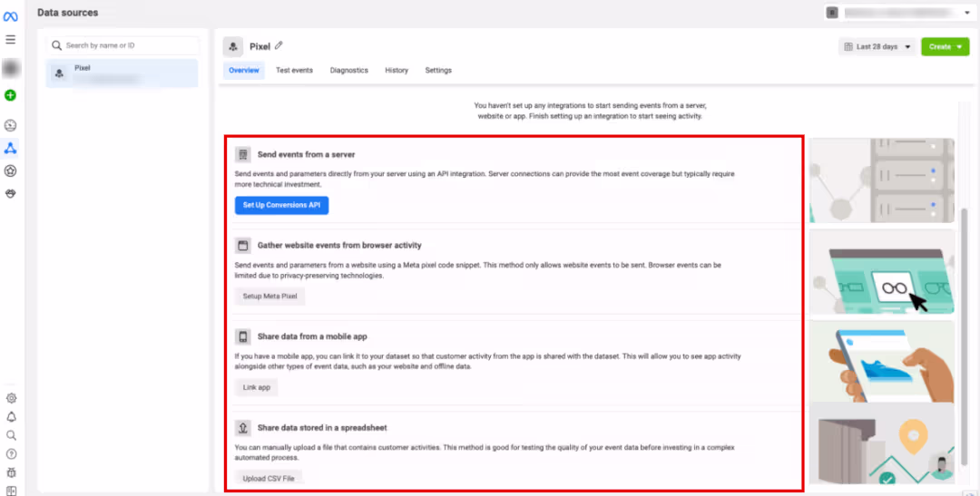Click the search magnifier in sidebar bottom
Viewport: 980px width, 496px height.
click(11, 435)
